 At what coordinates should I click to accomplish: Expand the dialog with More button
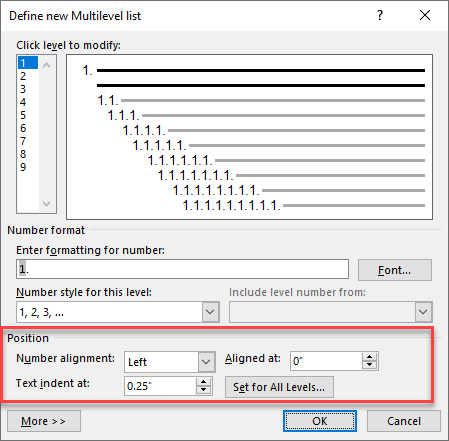click(x=44, y=421)
